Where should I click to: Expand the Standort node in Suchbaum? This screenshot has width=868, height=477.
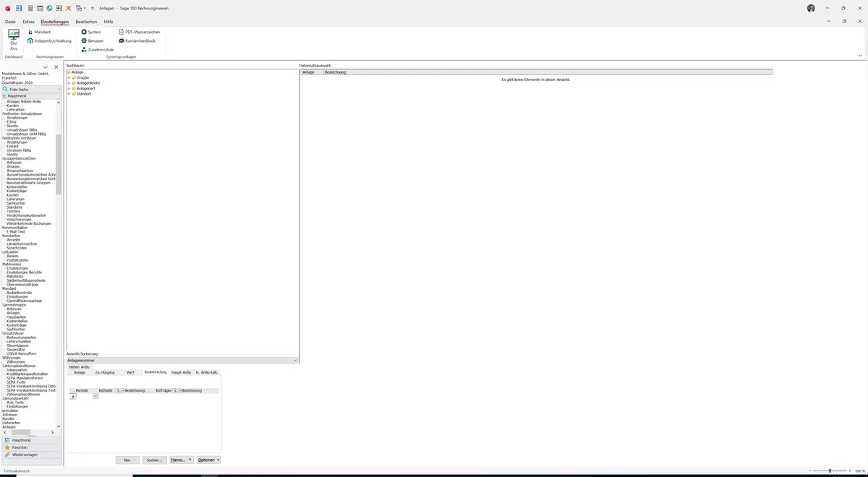pyautogui.click(x=69, y=94)
